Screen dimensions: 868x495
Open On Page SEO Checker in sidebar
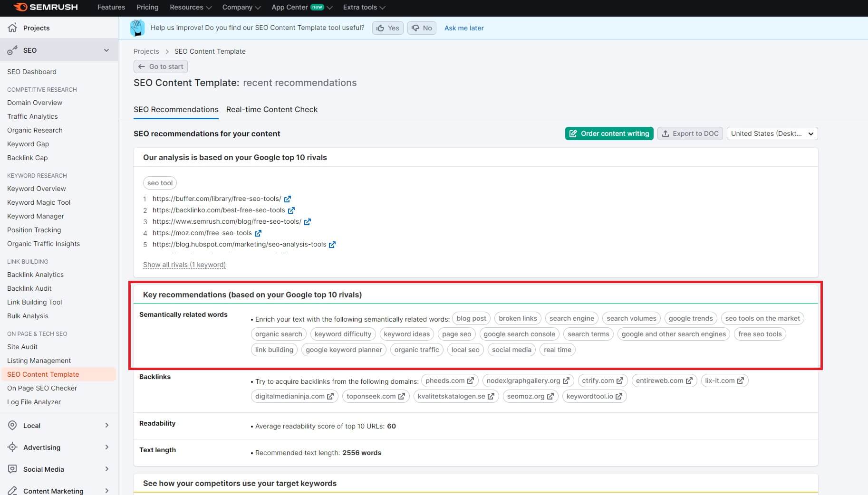click(42, 388)
